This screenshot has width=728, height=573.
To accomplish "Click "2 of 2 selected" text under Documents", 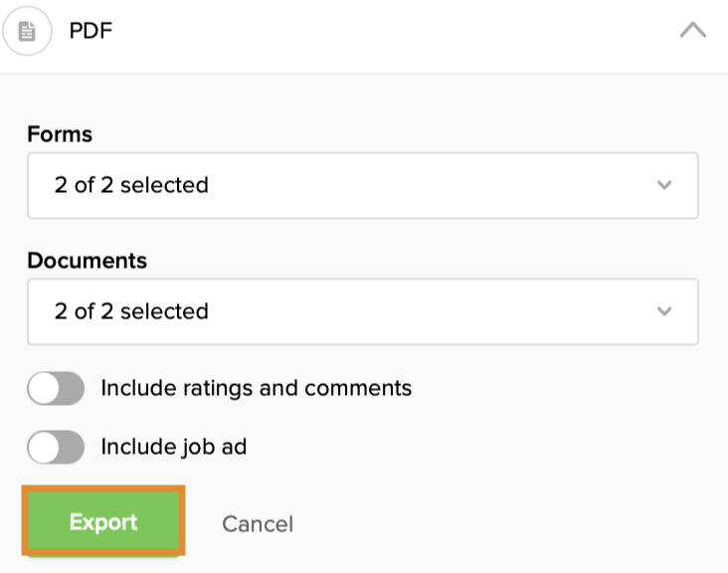I will click(x=131, y=311).
